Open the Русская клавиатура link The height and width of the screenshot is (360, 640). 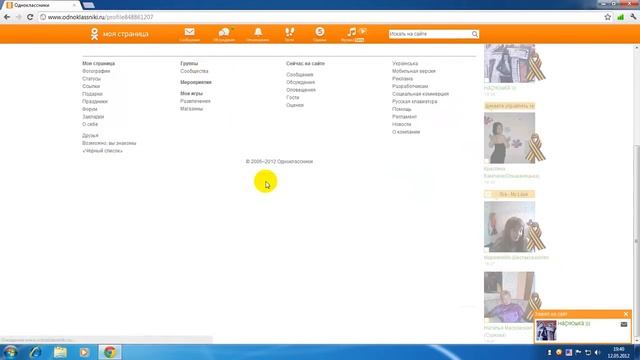tap(415, 101)
